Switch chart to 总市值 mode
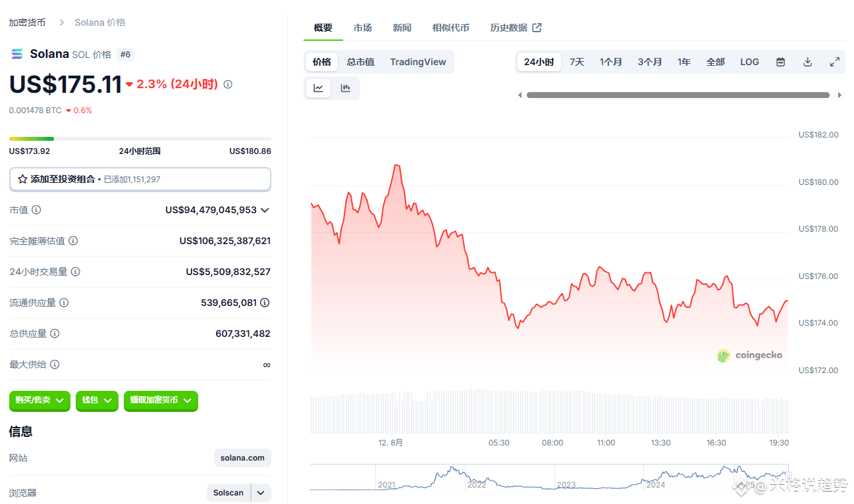Image resolution: width=854 pixels, height=504 pixels. tap(361, 62)
